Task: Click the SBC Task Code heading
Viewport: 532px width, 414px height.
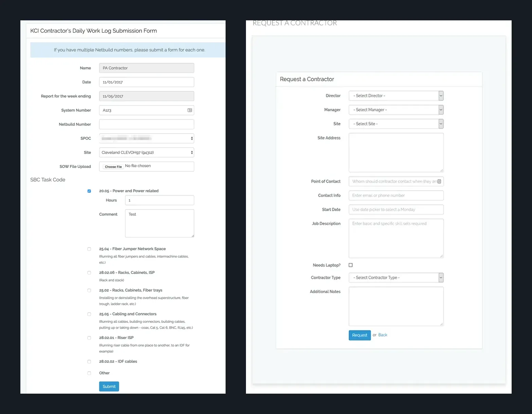Action: point(48,180)
